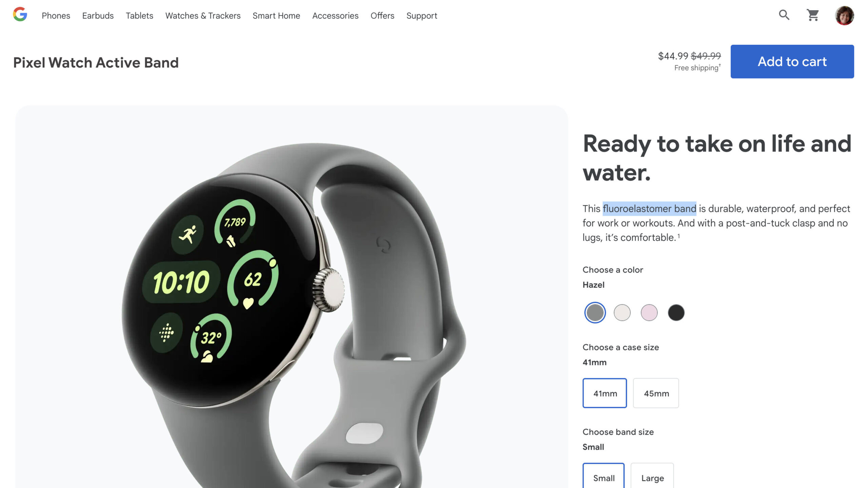868x488 pixels.
Task: Click the Google Search icon
Action: 784,15
